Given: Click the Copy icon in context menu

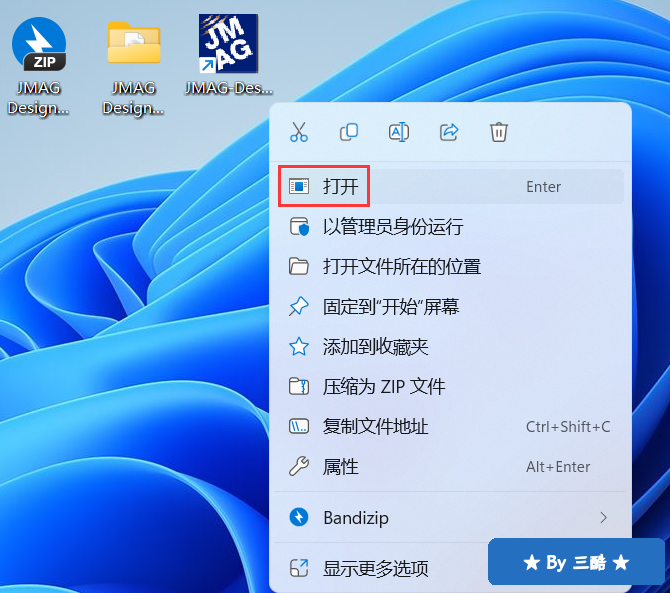Looking at the screenshot, I should coord(349,132).
